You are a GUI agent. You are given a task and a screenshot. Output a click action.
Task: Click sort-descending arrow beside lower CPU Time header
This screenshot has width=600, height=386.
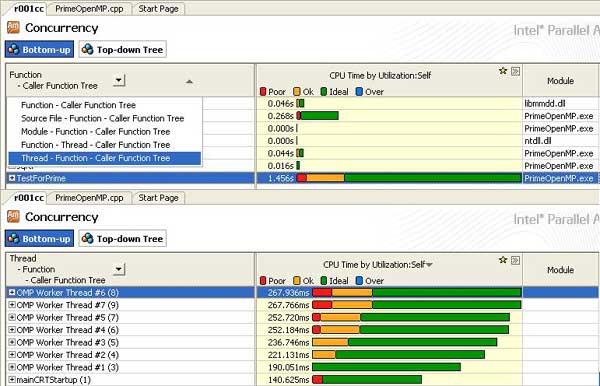(429, 265)
